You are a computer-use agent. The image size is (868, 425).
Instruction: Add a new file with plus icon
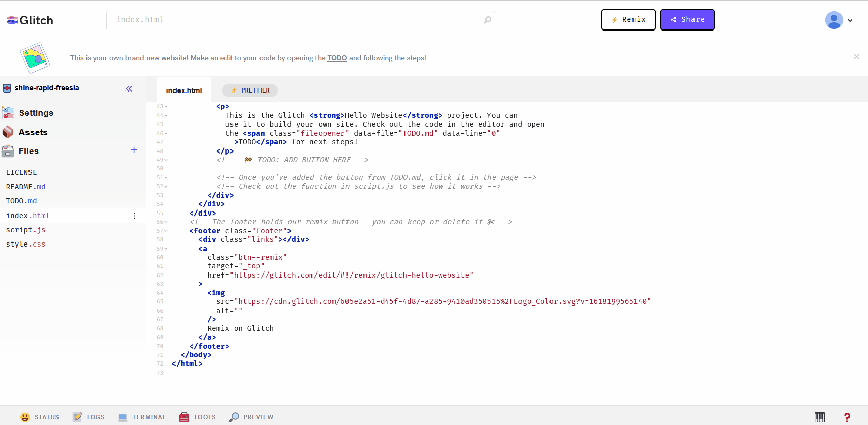click(x=134, y=150)
